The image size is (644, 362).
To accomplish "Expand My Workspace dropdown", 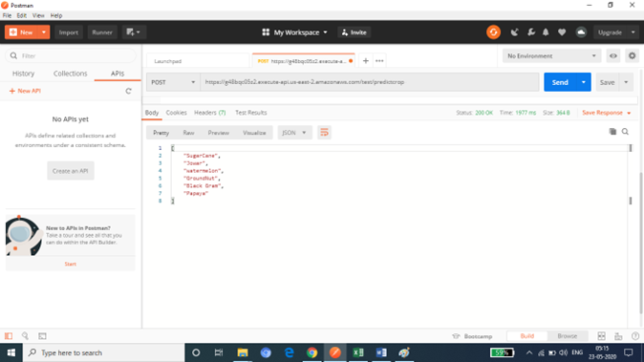I will (x=325, y=32).
